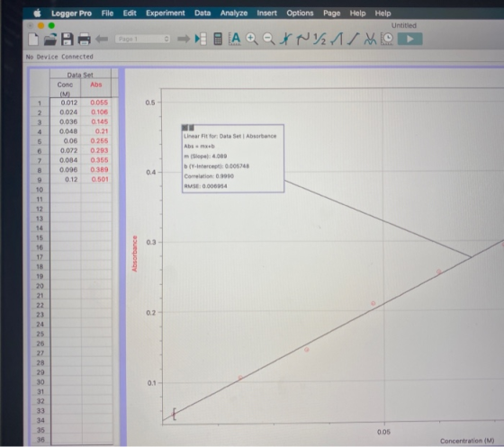Open the Experiment menu
The width and height of the screenshot is (504, 447).
coord(166,13)
